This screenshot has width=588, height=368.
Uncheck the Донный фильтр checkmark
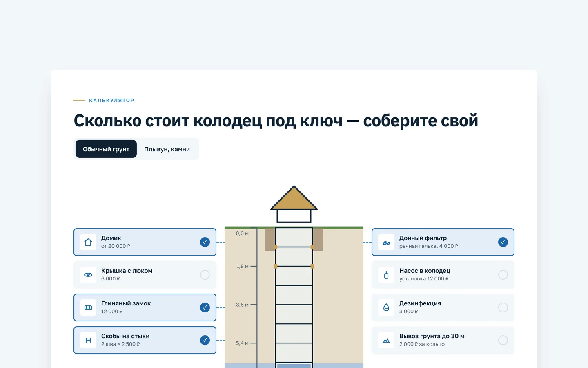(503, 242)
